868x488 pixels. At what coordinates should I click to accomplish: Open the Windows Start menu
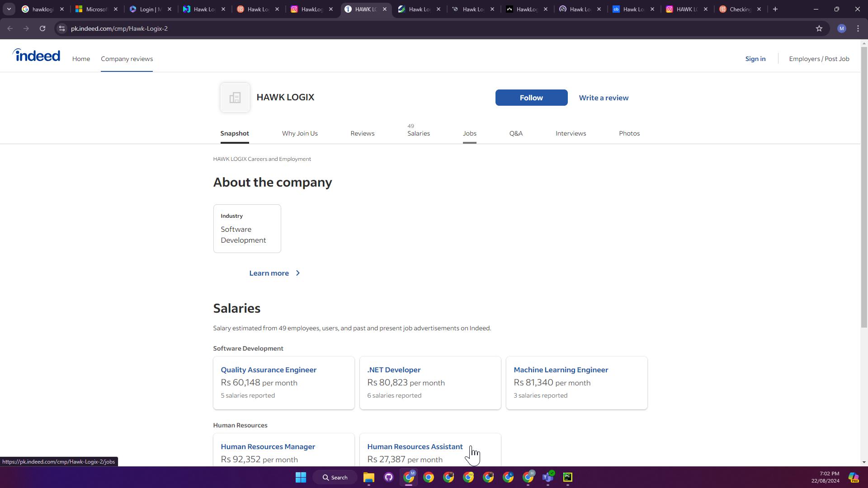coord(301,477)
